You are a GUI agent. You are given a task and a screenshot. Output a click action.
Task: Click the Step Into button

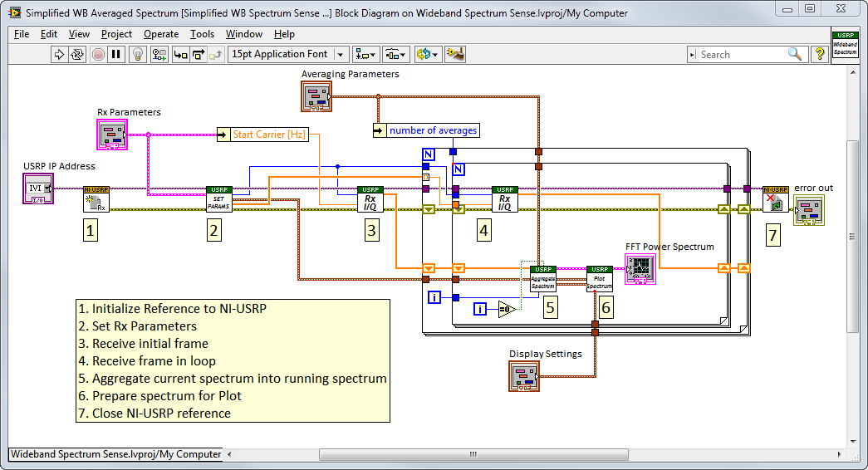coord(179,55)
